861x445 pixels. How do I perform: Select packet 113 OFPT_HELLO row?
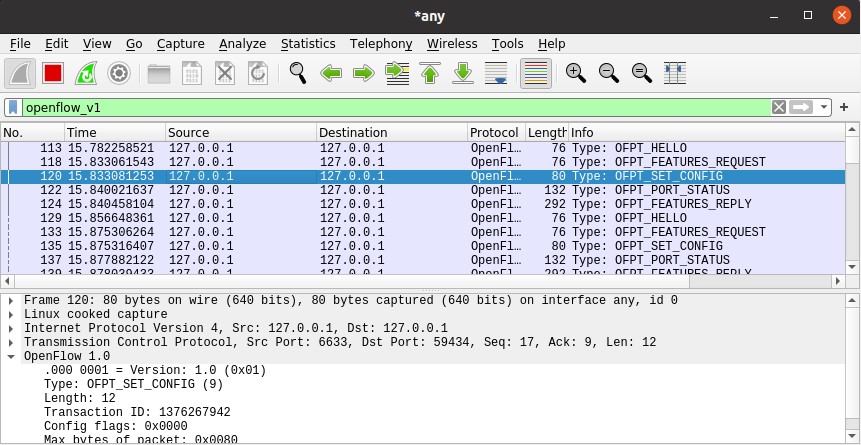click(x=422, y=148)
